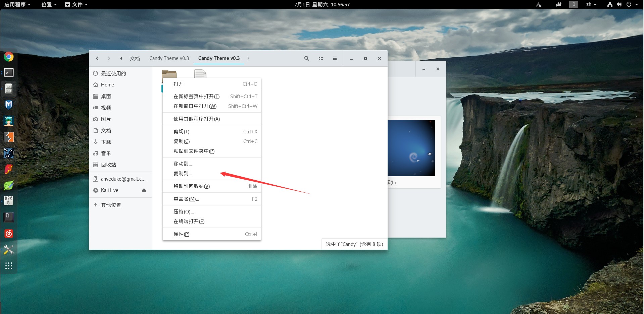
Task: Open the hamburger menu in file manager
Action: point(335,58)
